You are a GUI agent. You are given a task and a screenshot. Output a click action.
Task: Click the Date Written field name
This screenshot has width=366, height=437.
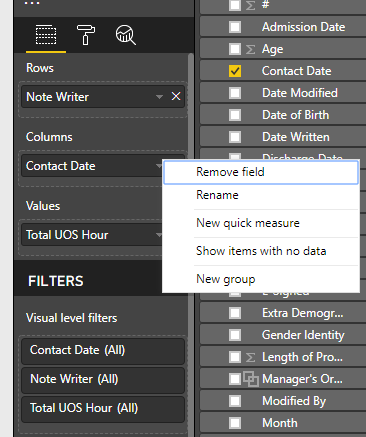coord(296,137)
